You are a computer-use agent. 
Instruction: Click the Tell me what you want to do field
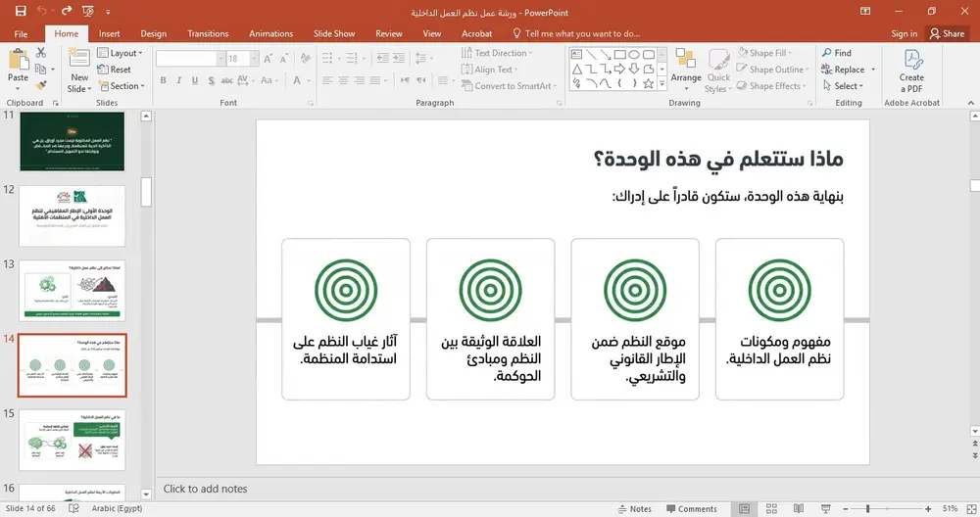(576, 33)
